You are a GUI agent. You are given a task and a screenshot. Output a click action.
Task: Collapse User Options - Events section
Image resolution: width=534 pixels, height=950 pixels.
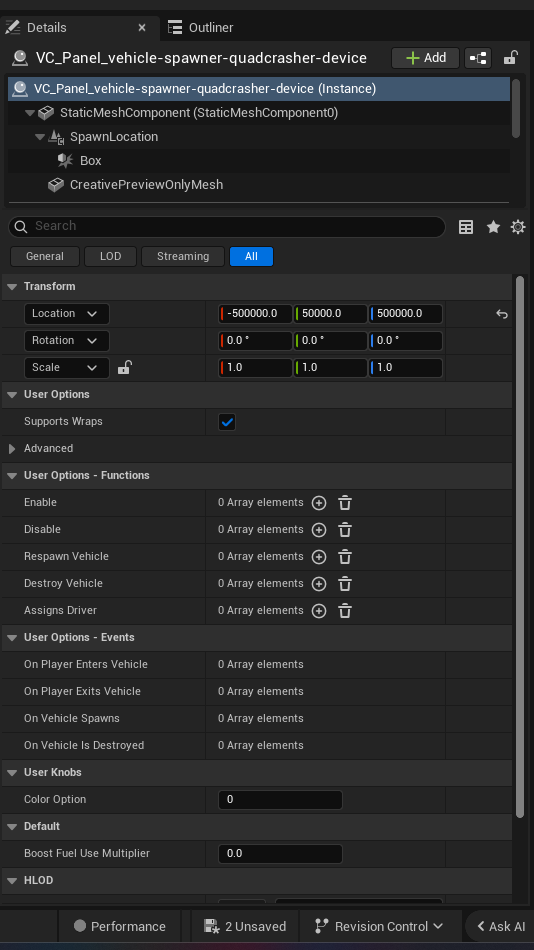pyautogui.click(x=12, y=637)
